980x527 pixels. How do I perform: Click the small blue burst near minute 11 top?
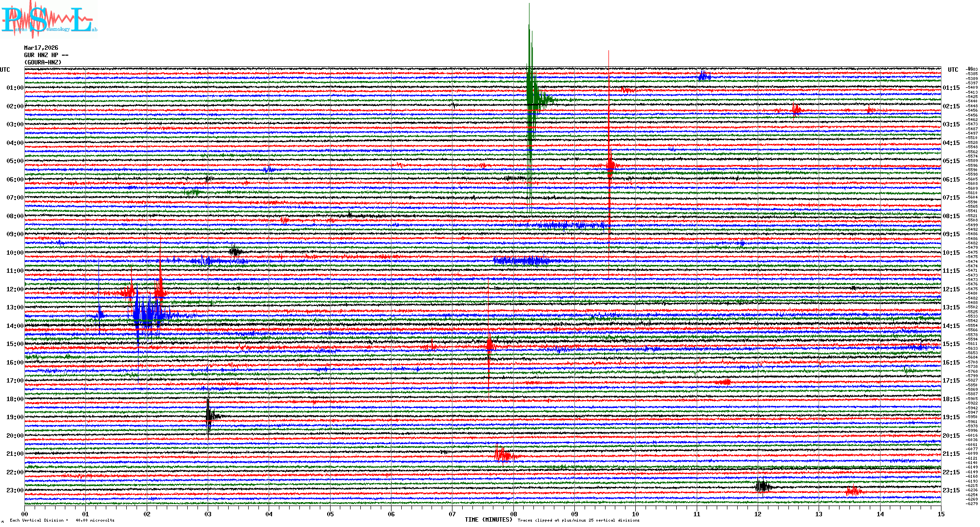point(704,76)
